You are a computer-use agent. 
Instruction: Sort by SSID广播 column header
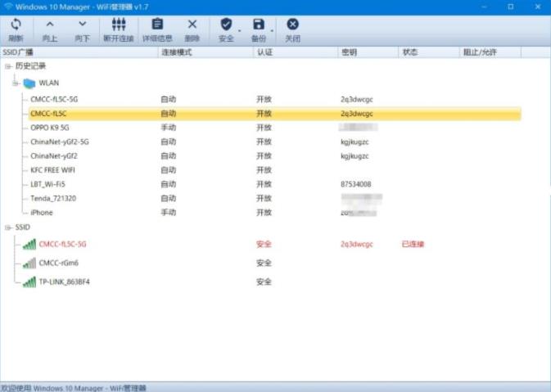[79, 52]
